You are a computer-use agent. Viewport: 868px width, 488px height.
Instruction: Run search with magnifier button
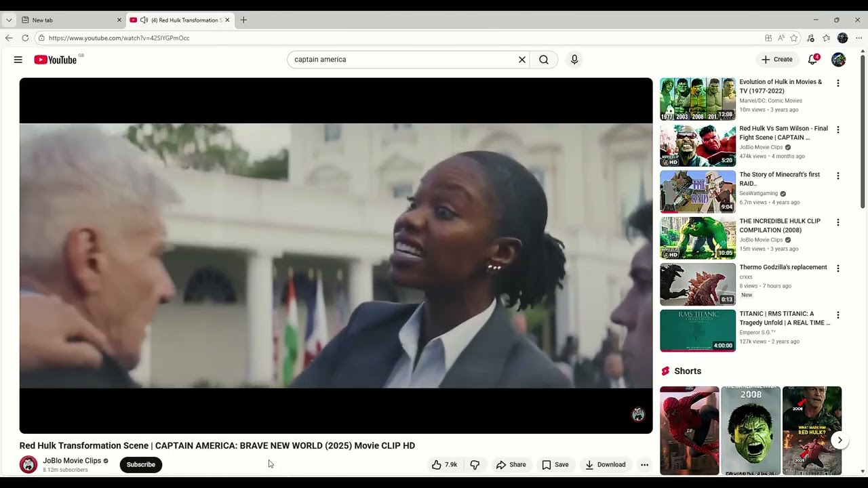544,60
